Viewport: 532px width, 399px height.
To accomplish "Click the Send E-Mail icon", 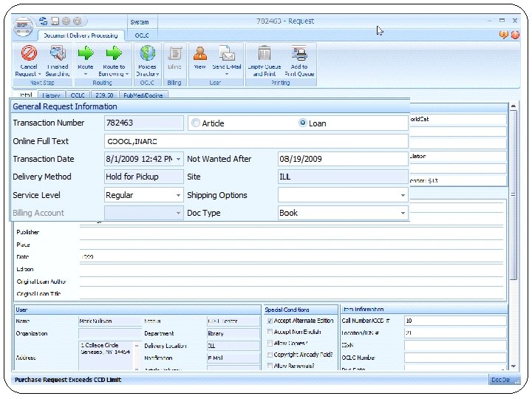I will click(228, 53).
